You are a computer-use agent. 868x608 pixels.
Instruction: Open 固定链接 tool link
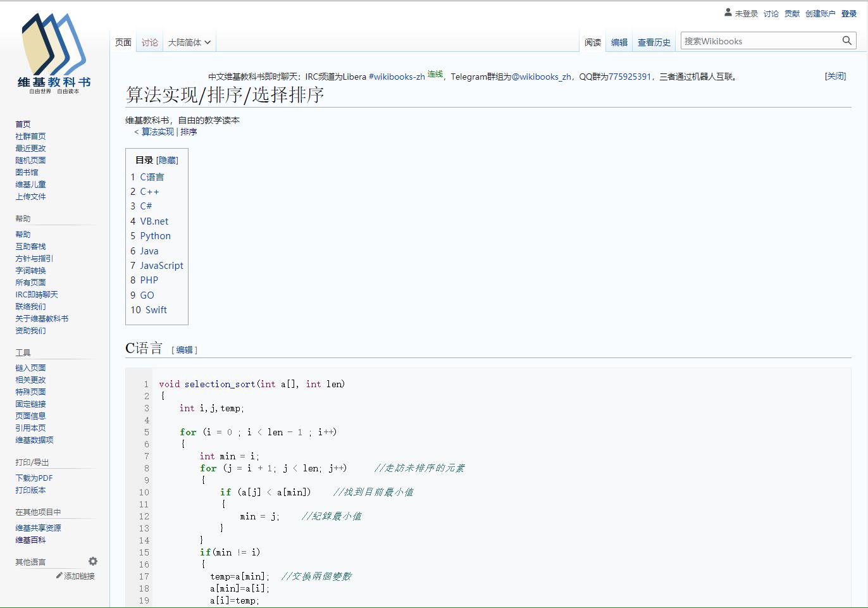click(30, 404)
